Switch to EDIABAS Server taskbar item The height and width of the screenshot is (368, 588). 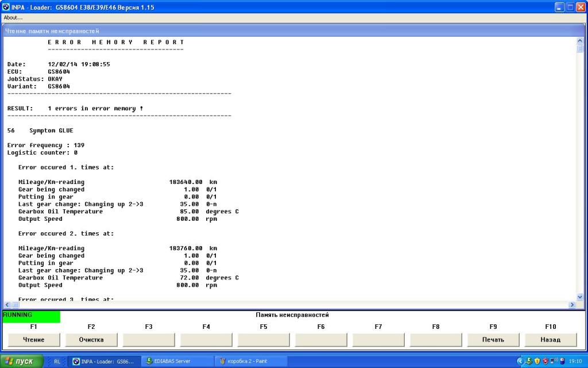coord(177,361)
